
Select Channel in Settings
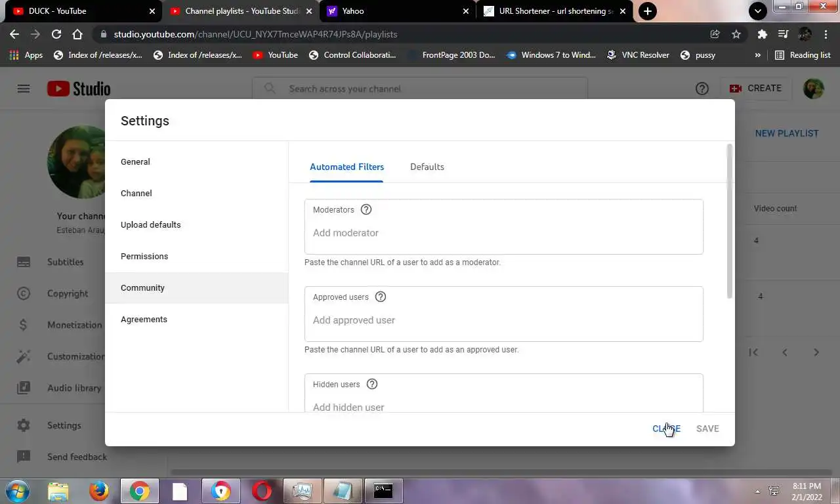tap(197, 193)
